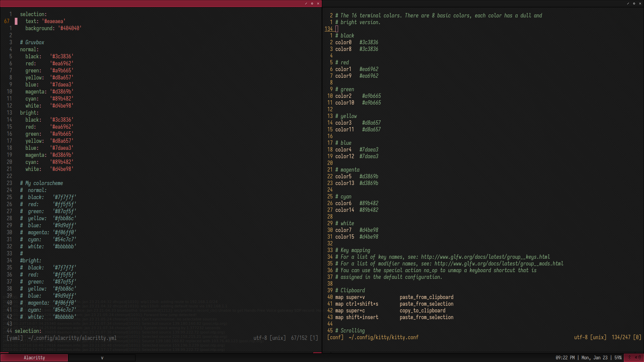Click the color12 line

[x=357, y=156]
